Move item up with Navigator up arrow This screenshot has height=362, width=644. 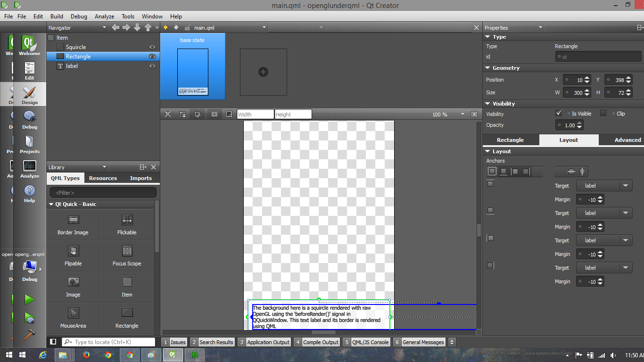tap(148, 28)
